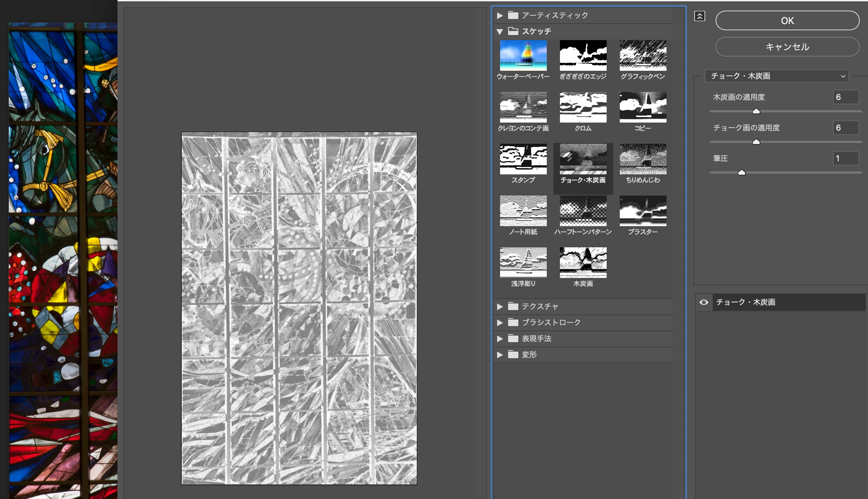This screenshot has width=868, height=499.
Task: Click the 筆圧 slider handle
Action: pos(741,173)
